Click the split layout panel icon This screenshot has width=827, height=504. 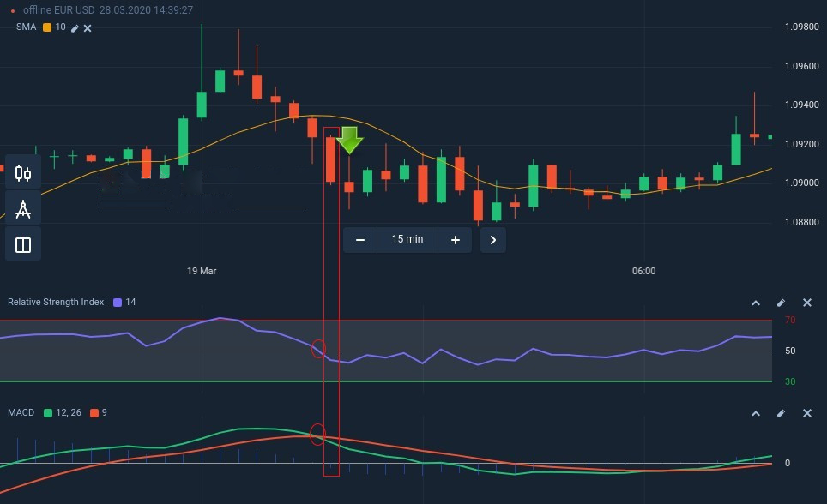click(23, 245)
